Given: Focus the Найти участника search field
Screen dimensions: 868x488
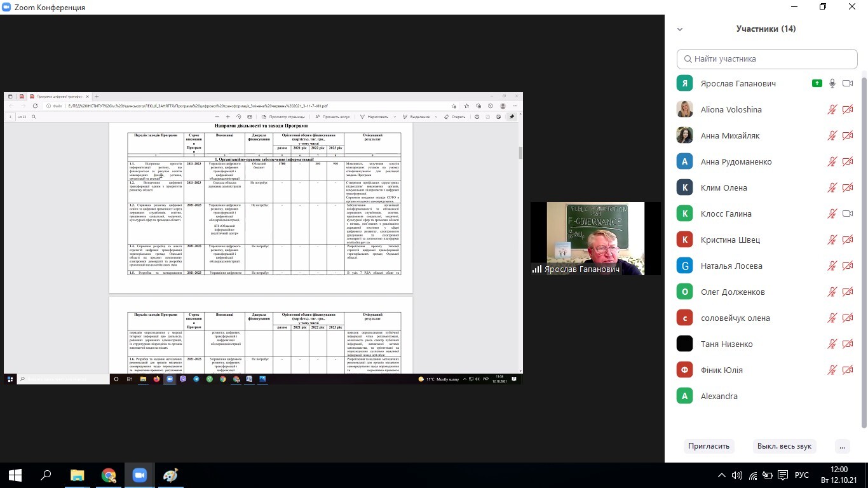Looking at the screenshot, I should point(767,58).
